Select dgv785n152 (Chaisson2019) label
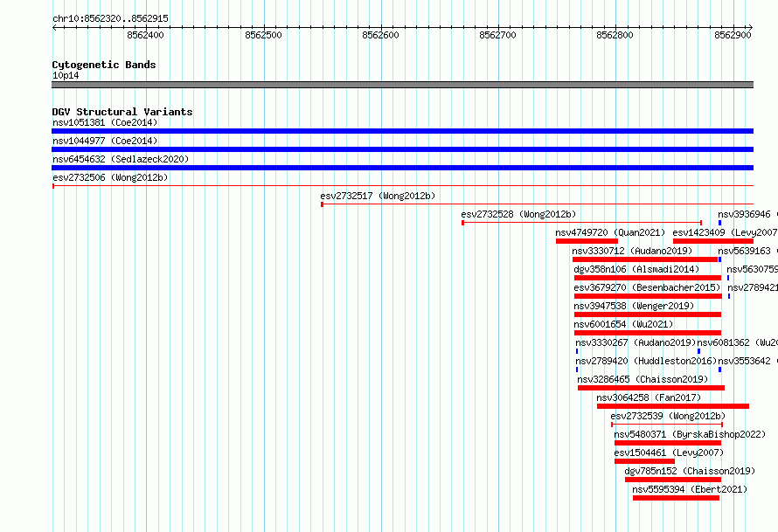778x532 pixels. (690, 471)
